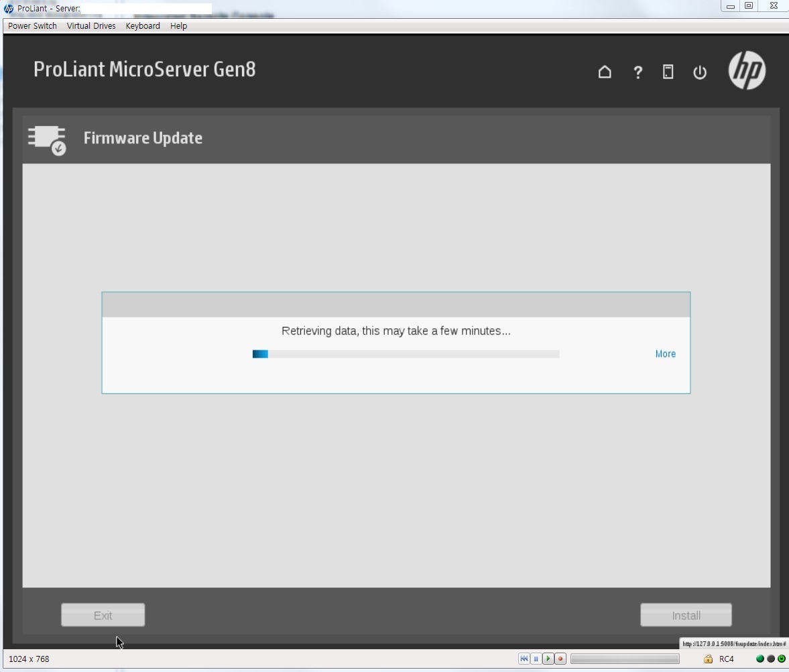Viewport: 789px width, 672px height.
Task: Click the power icon in the header
Action: 699,72
